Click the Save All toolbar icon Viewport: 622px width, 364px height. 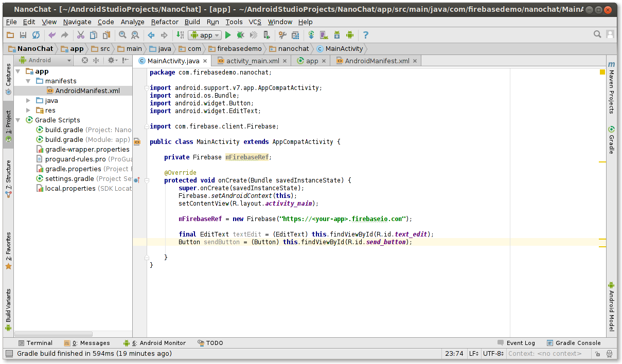point(23,35)
